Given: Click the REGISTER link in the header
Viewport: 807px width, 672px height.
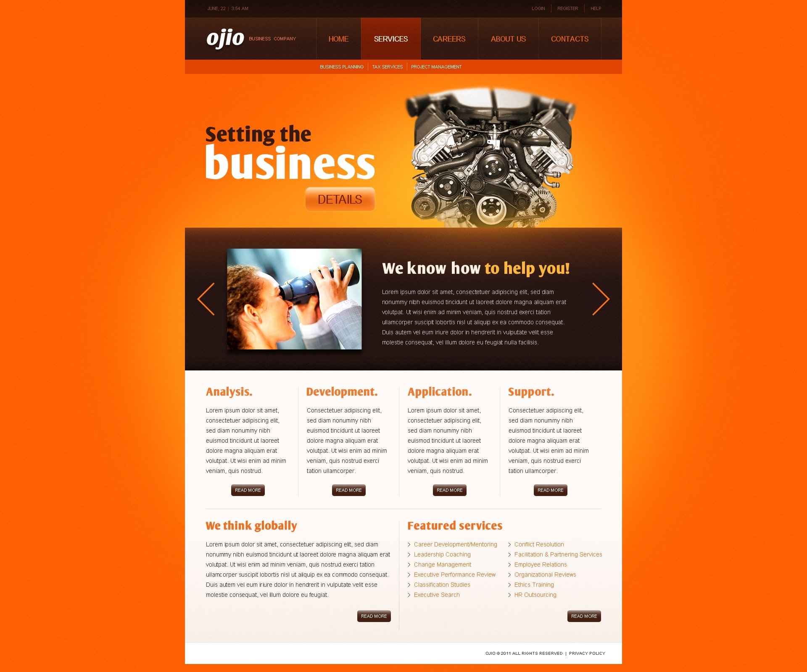Looking at the screenshot, I should 567,8.
